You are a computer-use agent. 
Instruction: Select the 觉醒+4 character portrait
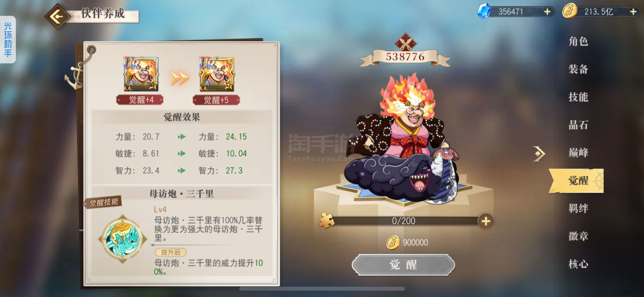(141, 74)
